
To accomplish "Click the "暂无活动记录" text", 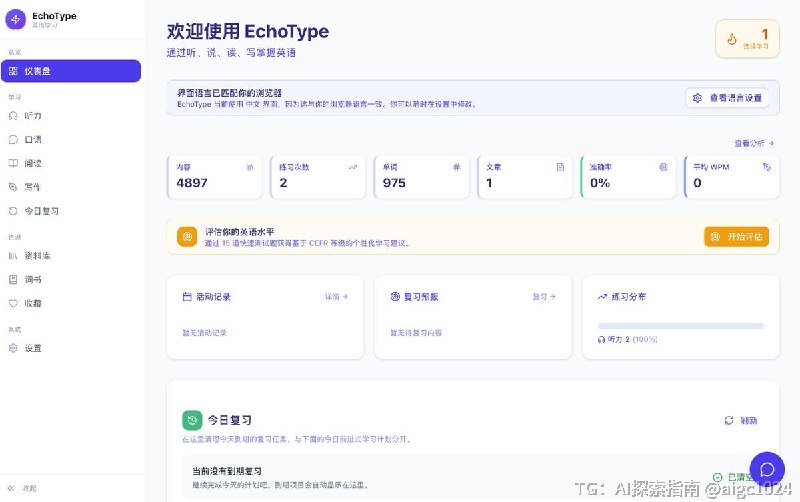I will point(205,333).
